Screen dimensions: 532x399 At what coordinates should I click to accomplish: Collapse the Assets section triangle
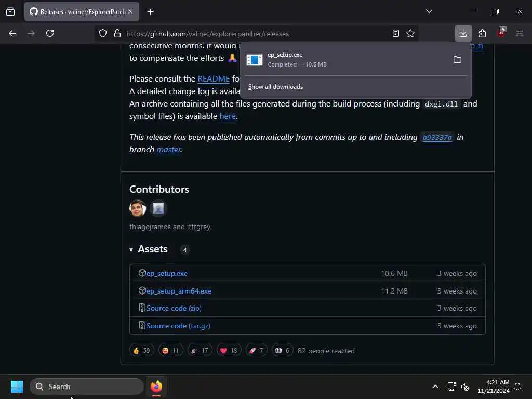click(131, 250)
